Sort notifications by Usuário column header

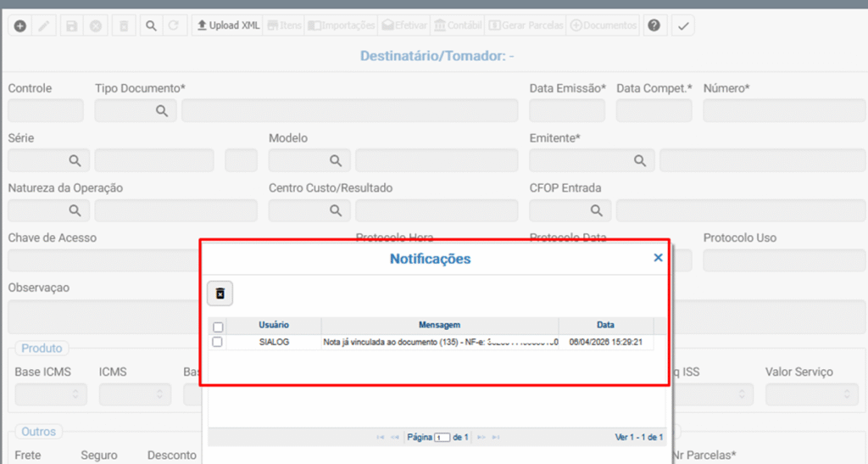tap(273, 325)
